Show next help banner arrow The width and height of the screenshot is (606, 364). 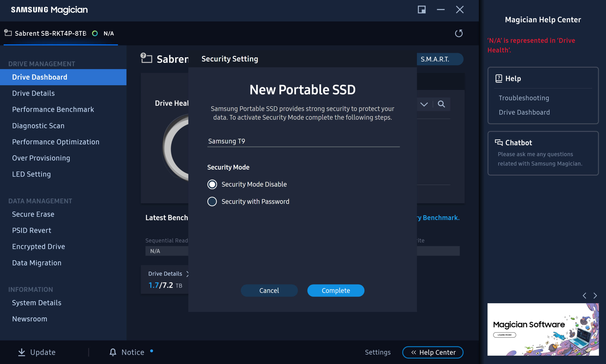click(x=595, y=296)
